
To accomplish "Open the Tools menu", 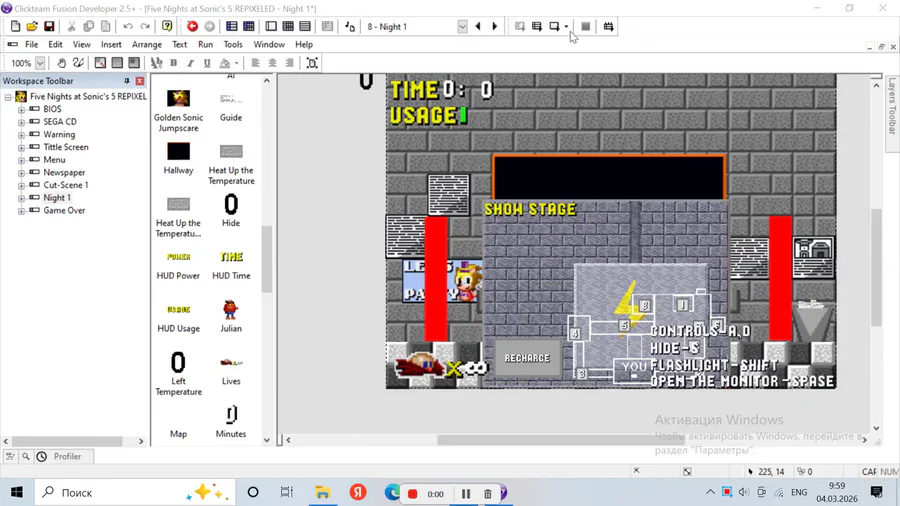I will [232, 44].
